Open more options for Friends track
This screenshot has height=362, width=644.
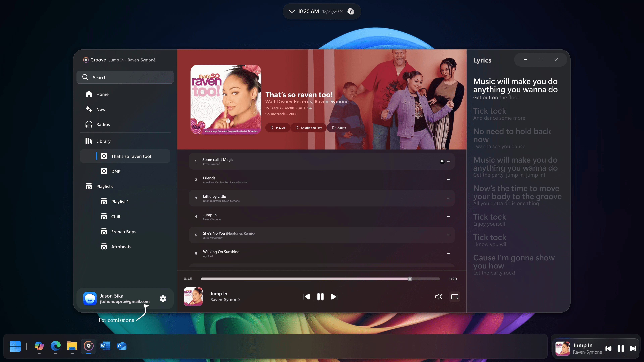[x=449, y=180]
